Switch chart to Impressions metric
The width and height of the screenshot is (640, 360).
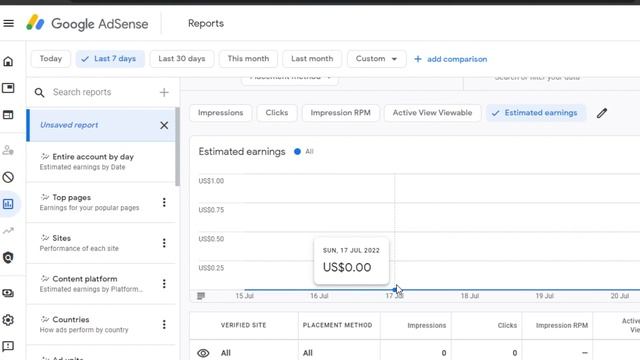[x=220, y=113]
